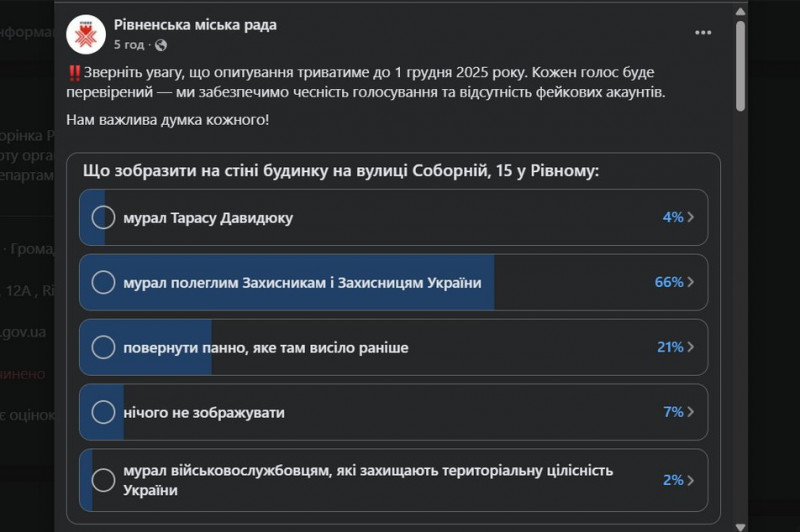Click the 21% vote percentage

[x=669, y=347]
